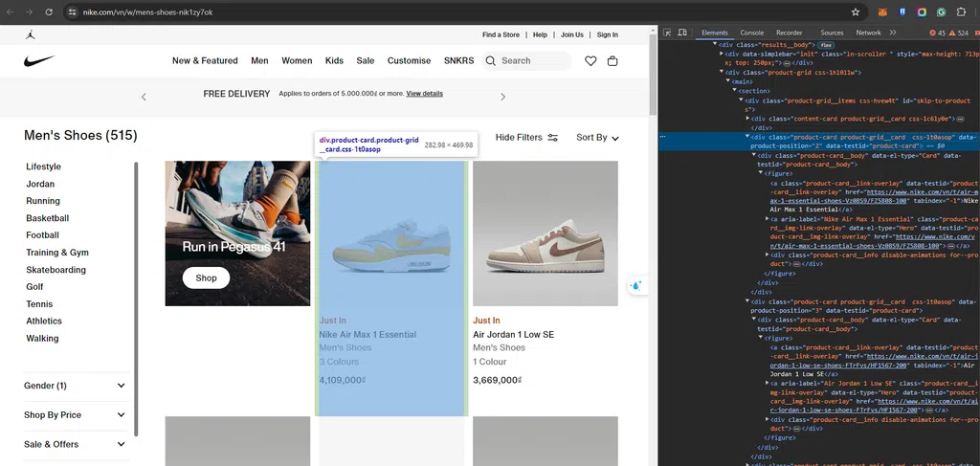
Task: Open the Sale menu
Action: click(366, 60)
